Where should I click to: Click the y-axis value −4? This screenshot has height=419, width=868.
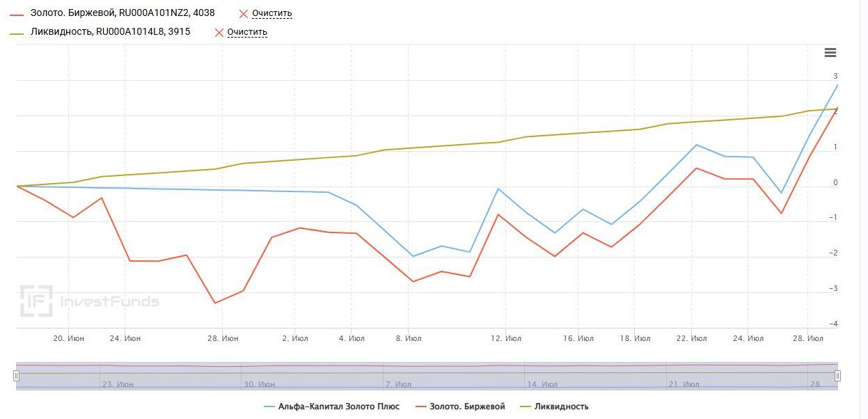pos(833,324)
